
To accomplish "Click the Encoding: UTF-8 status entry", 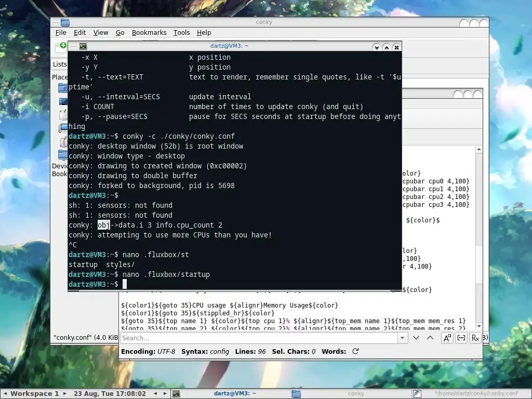I will coord(148,352).
